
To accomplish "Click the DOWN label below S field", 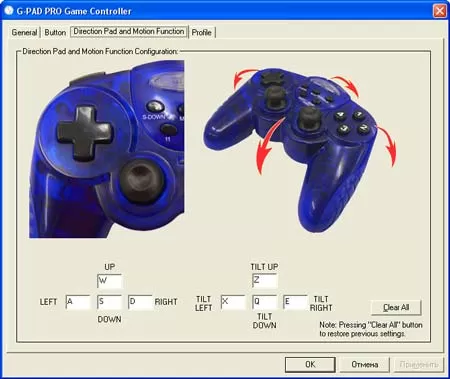I will pos(109,319).
